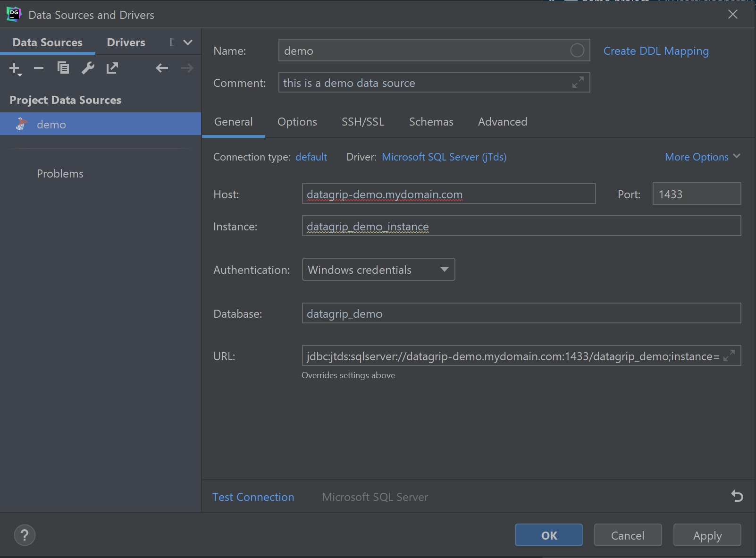Expand the Comment field with arrows icon

tap(578, 83)
